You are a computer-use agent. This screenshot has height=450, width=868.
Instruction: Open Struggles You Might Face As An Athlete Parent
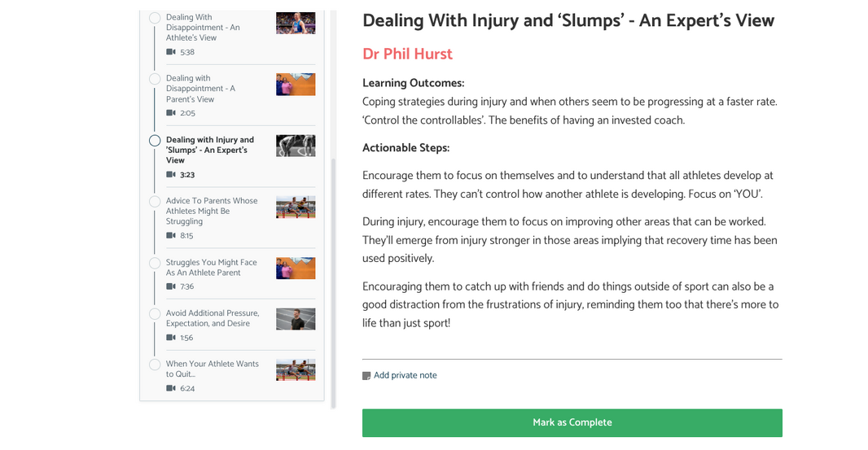tap(212, 268)
